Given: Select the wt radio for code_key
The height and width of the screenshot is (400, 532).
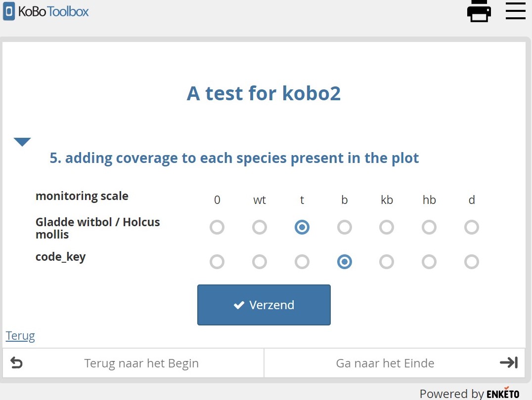Looking at the screenshot, I should point(260,262).
